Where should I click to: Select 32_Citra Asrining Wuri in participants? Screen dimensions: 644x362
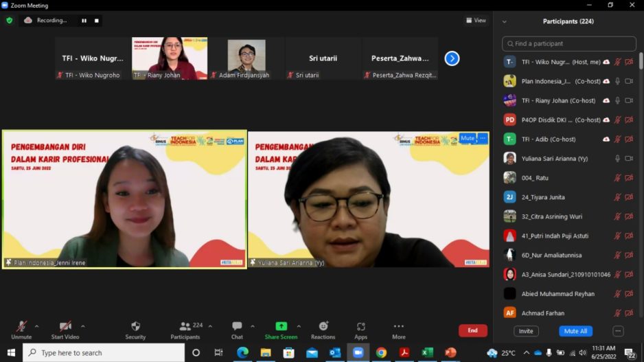pos(569,216)
